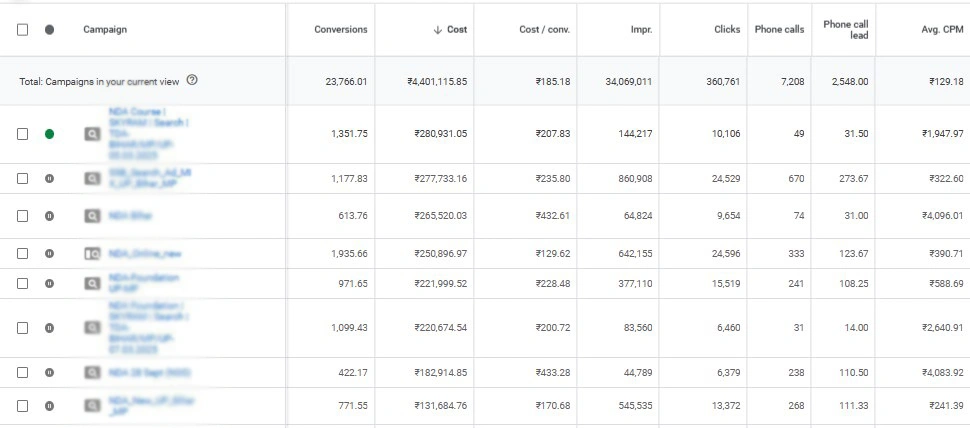Click the Impr. column header

click(641, 30)
